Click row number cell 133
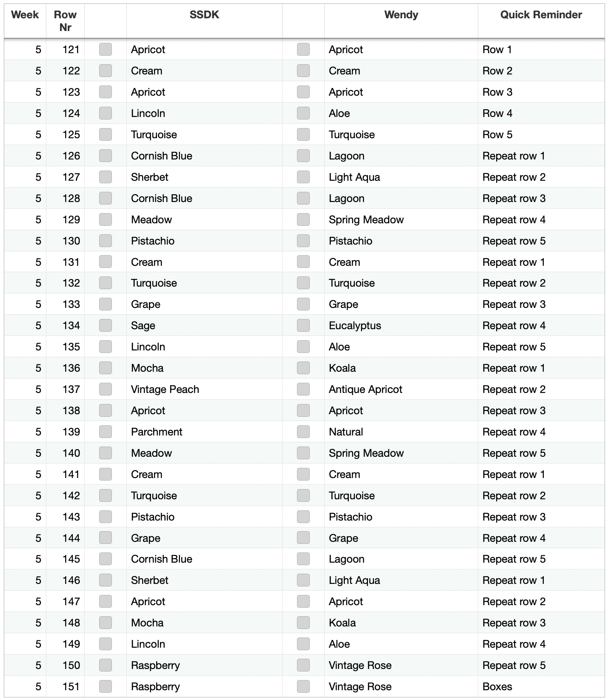Image resolution: width=611 pixels, height=700 pixels. coord(65,304)
